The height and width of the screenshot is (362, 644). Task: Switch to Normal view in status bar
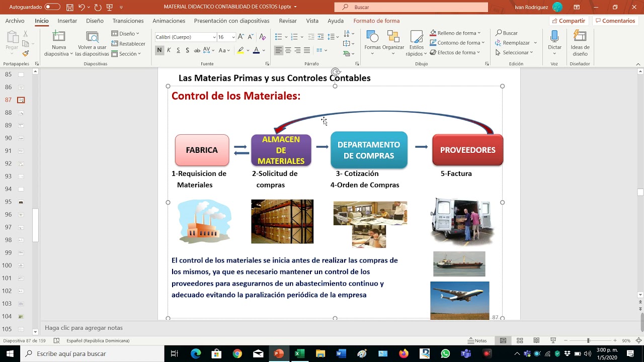pyautogui.click(x=503, y=340)
